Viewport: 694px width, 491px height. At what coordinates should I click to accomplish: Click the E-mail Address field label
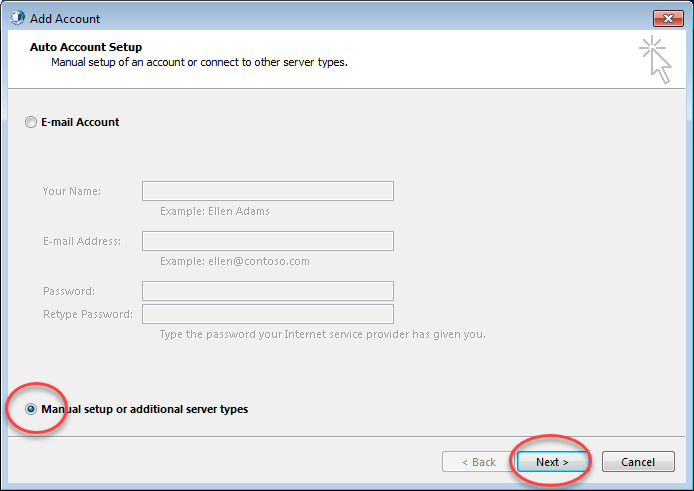82,241
